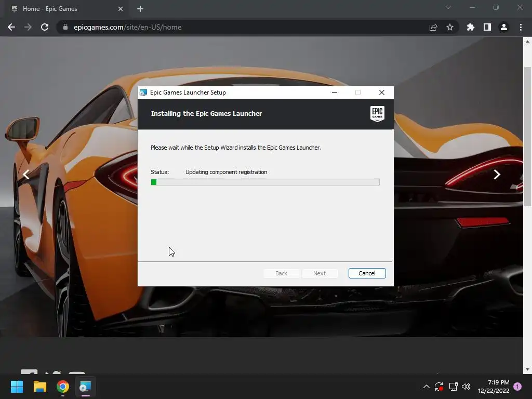Open Windows Start menu
Screen dimensions: 532x399
17,387
